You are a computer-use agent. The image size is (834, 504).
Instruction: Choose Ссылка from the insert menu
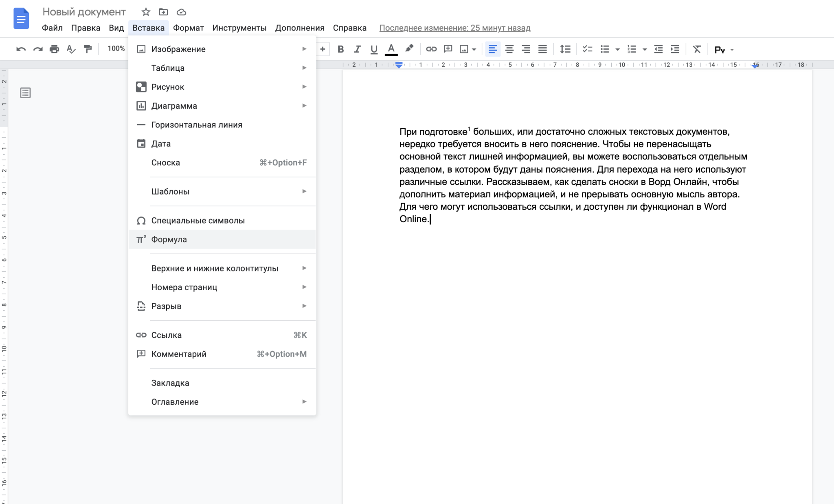coord(222,335)
